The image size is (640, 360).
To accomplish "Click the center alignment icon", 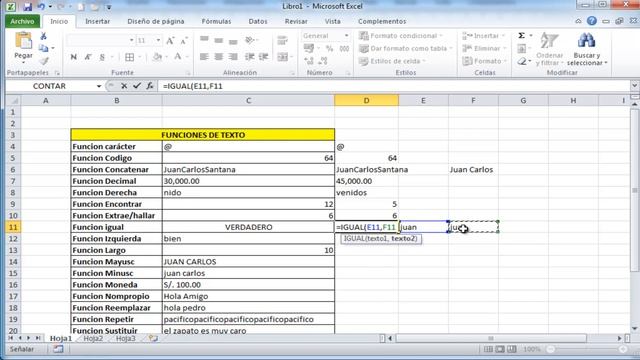I will coord(218,57).
